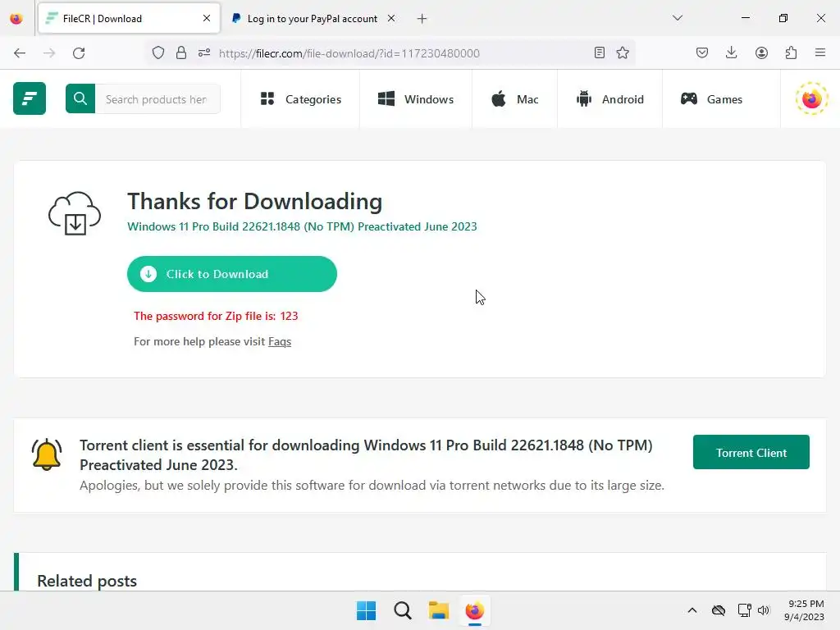This screenshot has width=840, height=630.
Task: Open the Categories menu
Action: [x=300, y=99]
